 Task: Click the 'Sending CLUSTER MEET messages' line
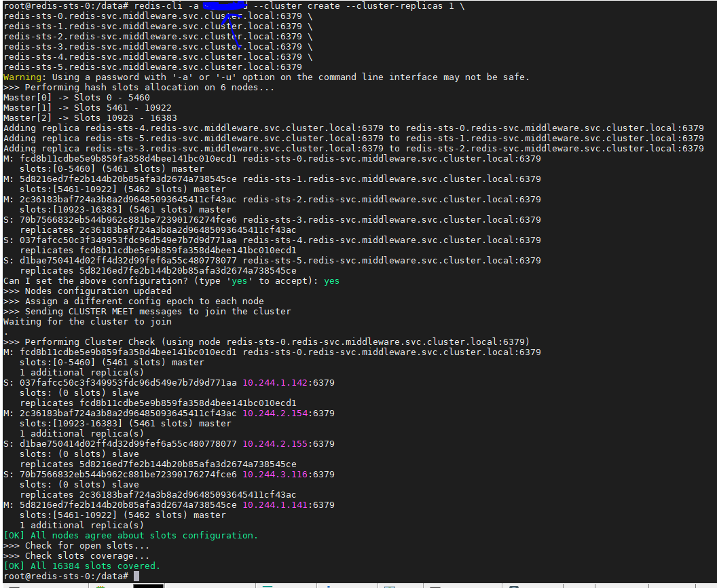147,312
